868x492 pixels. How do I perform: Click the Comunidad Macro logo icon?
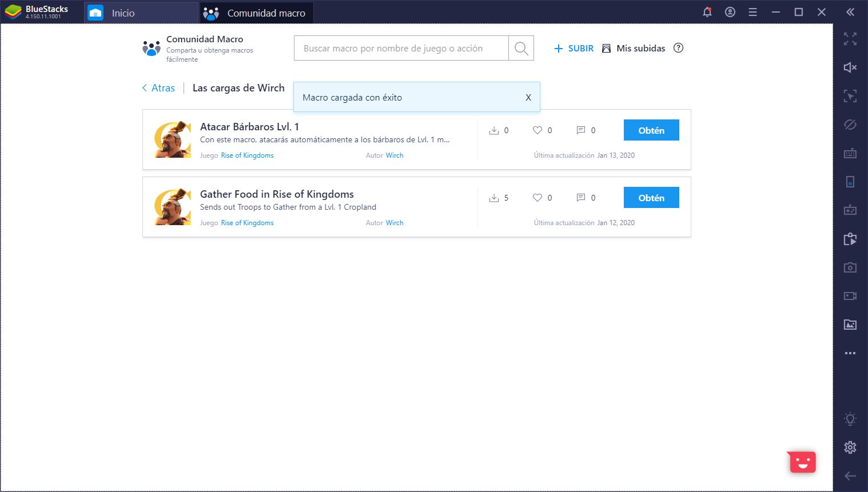tap(152, 48)
